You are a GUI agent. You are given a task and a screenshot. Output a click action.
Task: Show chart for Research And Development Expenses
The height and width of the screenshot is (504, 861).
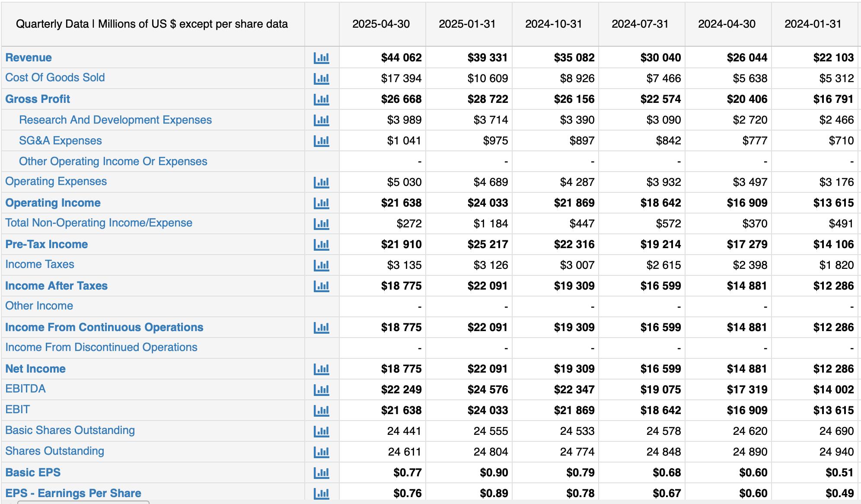[321, 120]
